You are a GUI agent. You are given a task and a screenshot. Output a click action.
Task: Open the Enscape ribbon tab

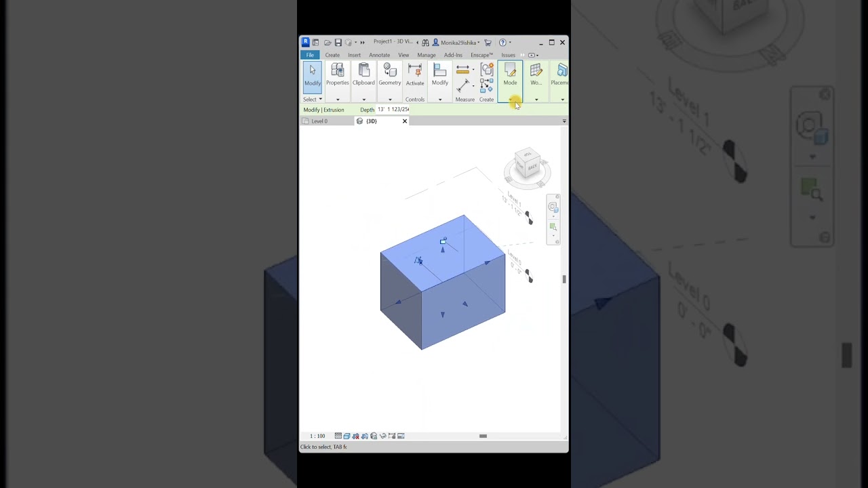tap(482, 55)
